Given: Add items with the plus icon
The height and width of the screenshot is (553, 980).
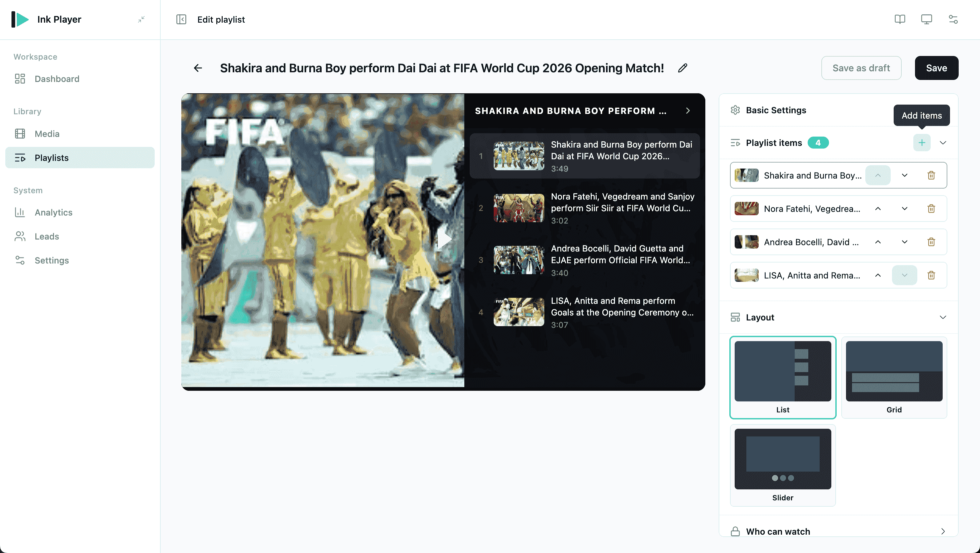Looking at the screenshot, I should (x=922, y=143).
